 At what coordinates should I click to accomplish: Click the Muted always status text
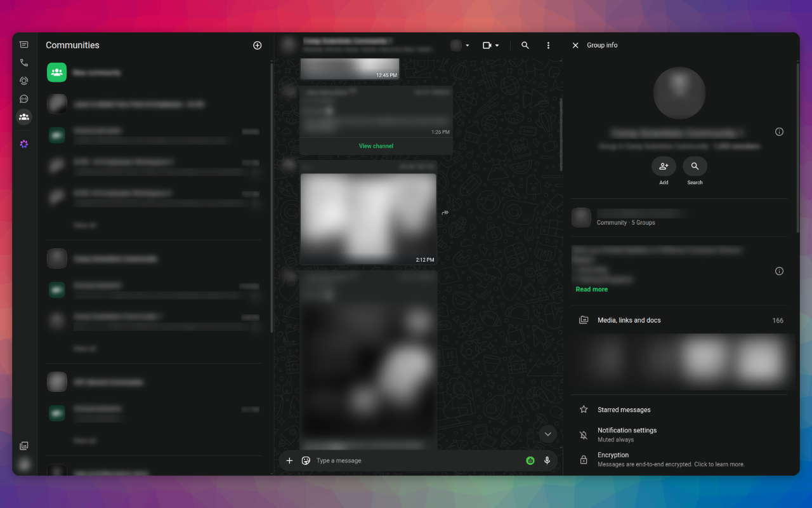(x=615, y=440)
